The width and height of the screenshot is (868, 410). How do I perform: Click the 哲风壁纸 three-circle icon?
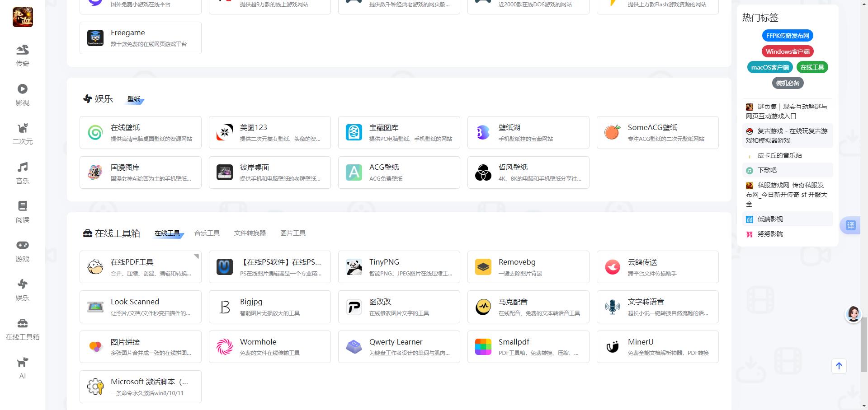click(483, 172)
